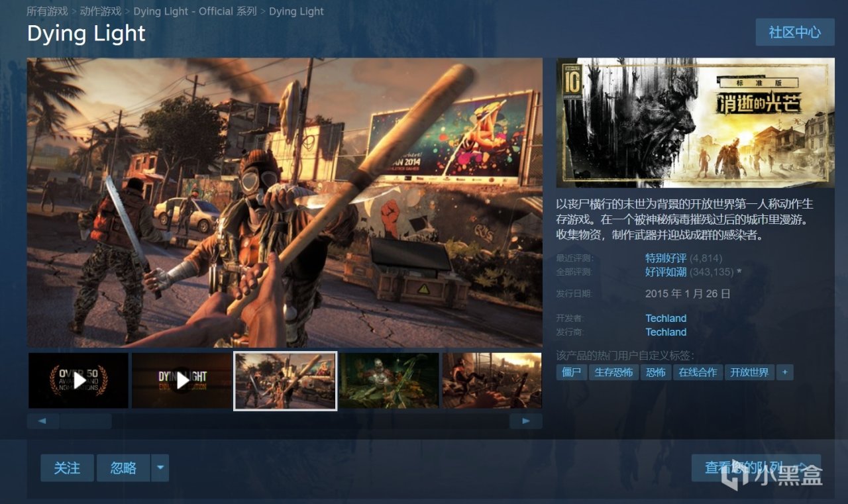Click the thumbnail strip scrollbar handle
Viewport: 848px width, 504px height.
tap(85, 421)
